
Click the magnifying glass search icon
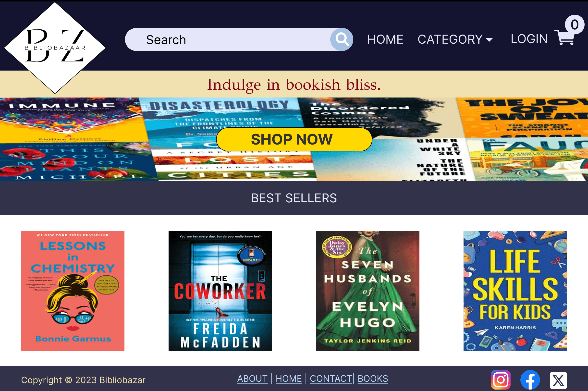[x=341, y=39]
